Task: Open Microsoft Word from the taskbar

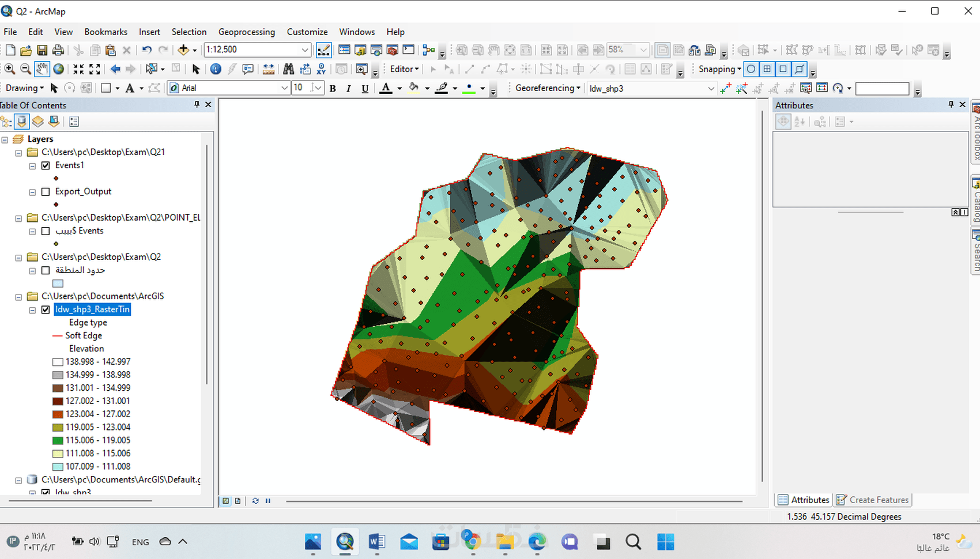Action: point(377,542)
